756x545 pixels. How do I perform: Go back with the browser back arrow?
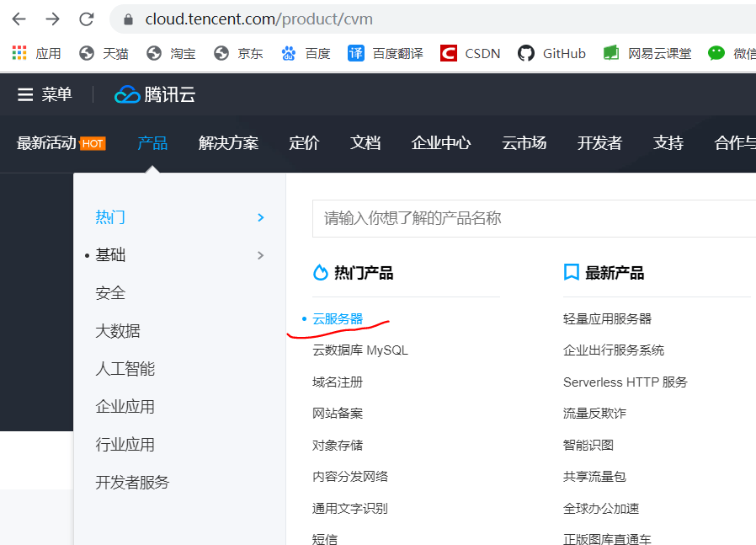19,19
